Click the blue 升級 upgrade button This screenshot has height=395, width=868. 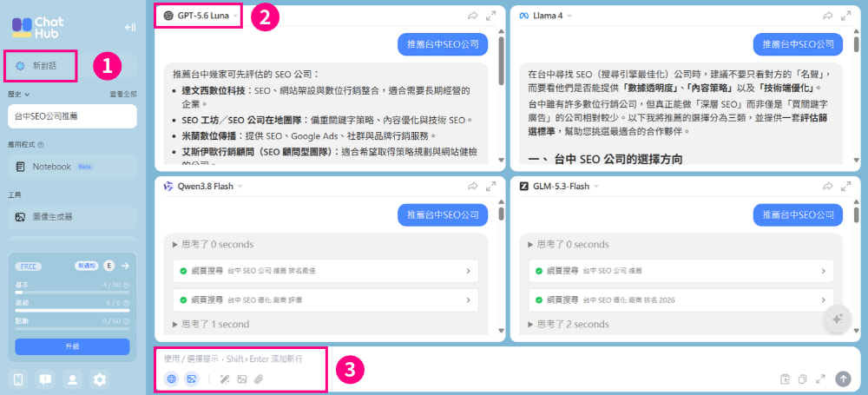[73, 346]
